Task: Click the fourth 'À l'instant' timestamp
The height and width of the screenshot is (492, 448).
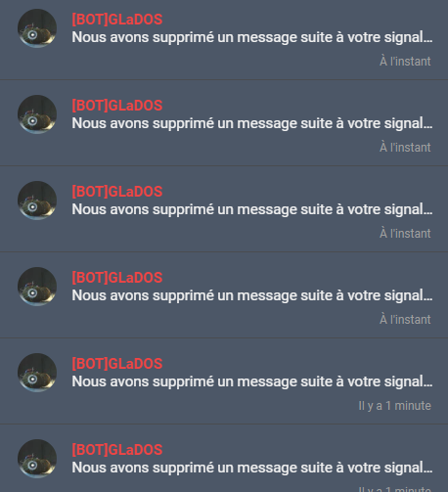Action: pyautogui.click(x=405, y=320)
